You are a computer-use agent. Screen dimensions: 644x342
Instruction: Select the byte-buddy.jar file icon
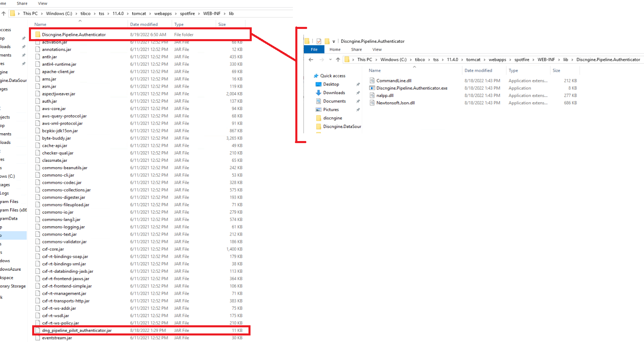point(37,138)
